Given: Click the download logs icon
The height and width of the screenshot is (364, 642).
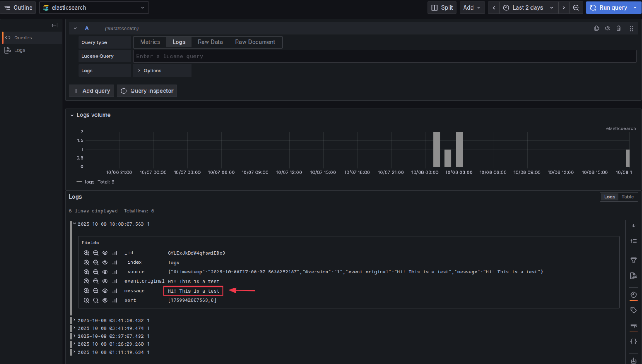Looking at the screenshot, I should pyautogui.click(x=633, y=360).
